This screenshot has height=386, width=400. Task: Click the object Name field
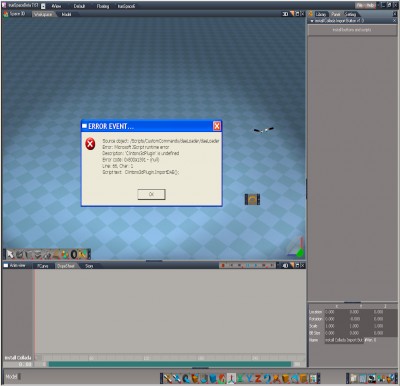[x=344, y=340]
